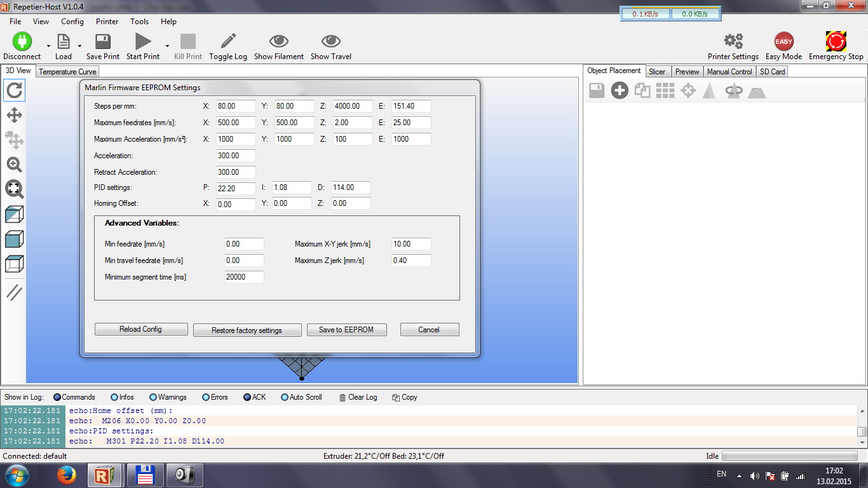Click the center object crosshair icon
The height and width of the screenshot is (488, 868).
pyautogui.click(x=688, y=91)
